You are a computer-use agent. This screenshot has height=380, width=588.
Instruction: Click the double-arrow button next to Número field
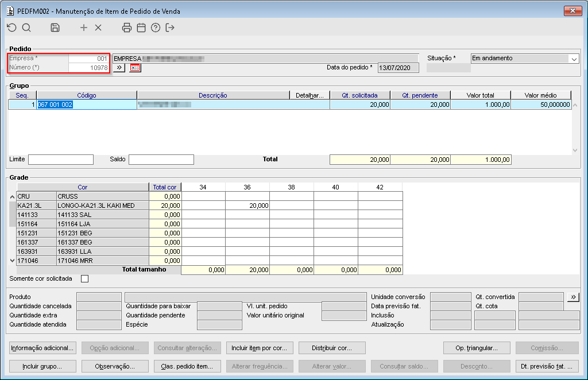tap(119, 68)
